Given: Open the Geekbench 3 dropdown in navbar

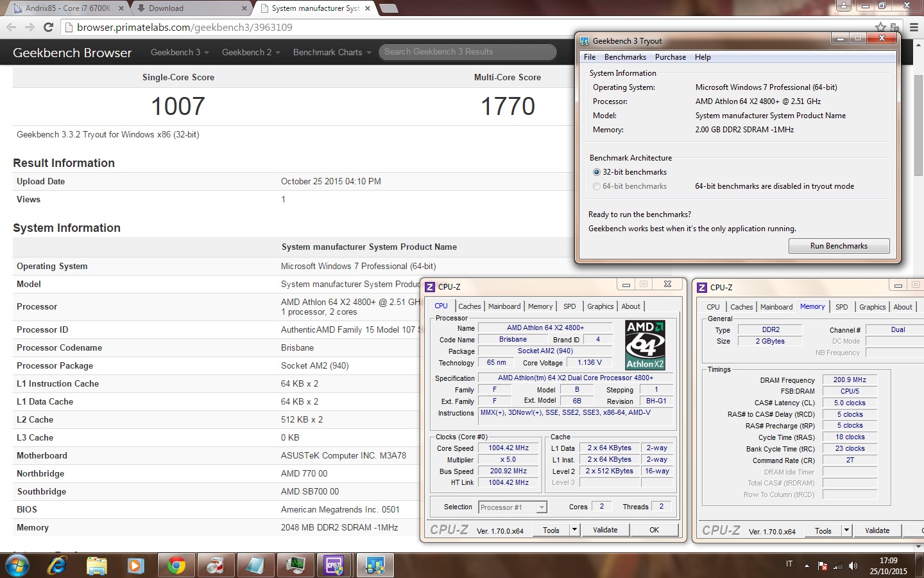Looking at the screenshot, I should (180, 52).
